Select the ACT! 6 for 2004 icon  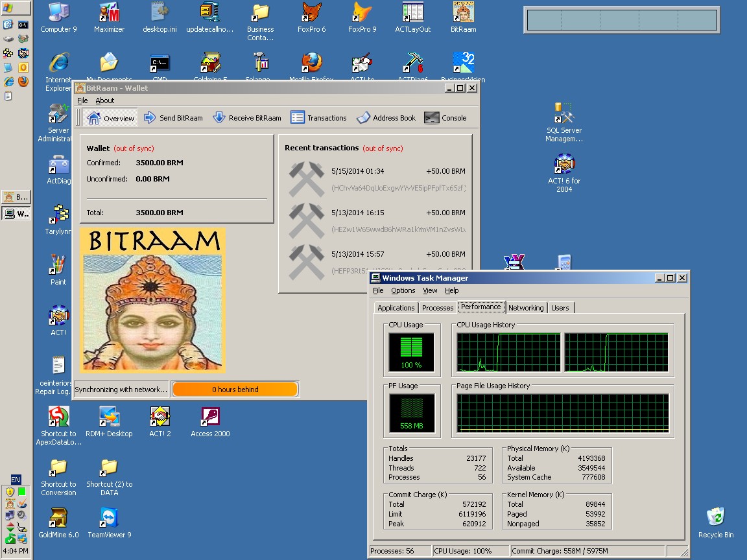click(564, 172)
